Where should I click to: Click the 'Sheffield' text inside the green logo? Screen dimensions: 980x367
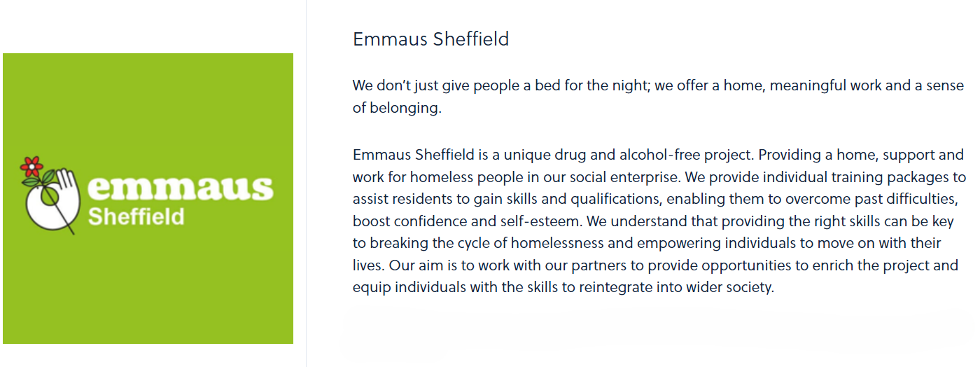(136, 216)
